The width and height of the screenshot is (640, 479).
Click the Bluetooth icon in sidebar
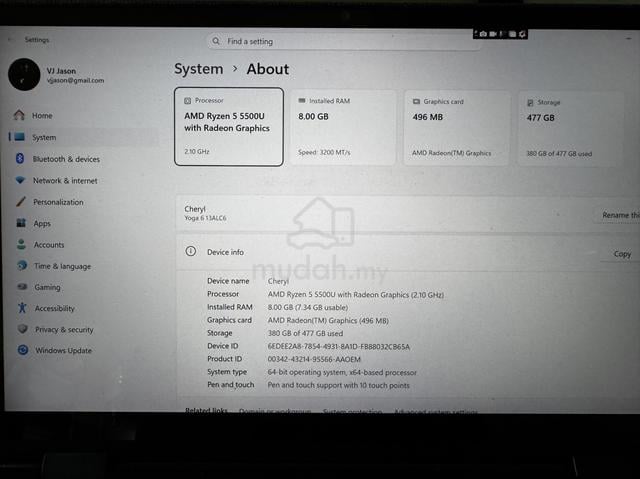tap(20, 158)
